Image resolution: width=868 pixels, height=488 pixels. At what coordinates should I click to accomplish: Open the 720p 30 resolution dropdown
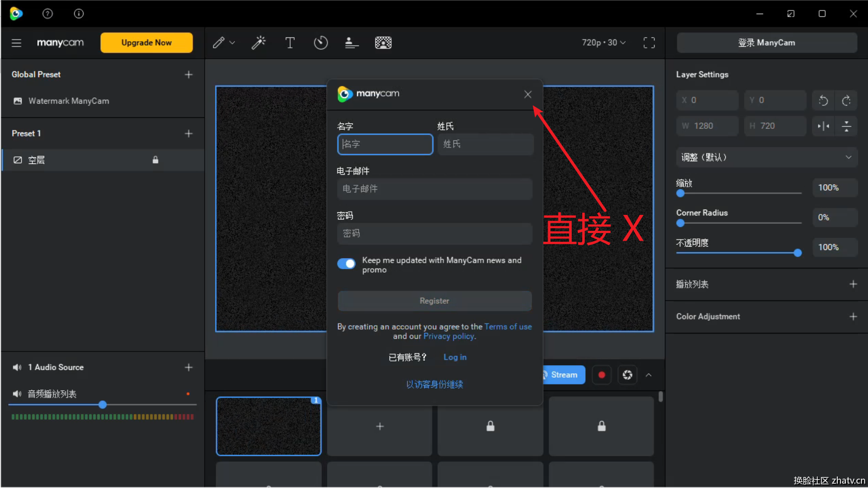[604, 43]
